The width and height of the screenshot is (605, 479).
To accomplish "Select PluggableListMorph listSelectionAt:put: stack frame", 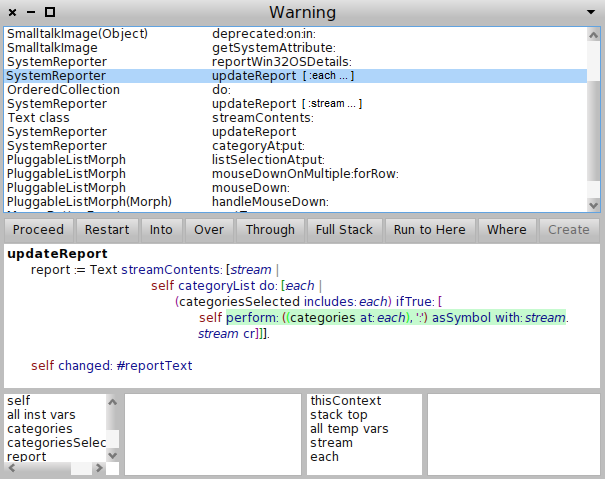I will [x=296, y=160].
